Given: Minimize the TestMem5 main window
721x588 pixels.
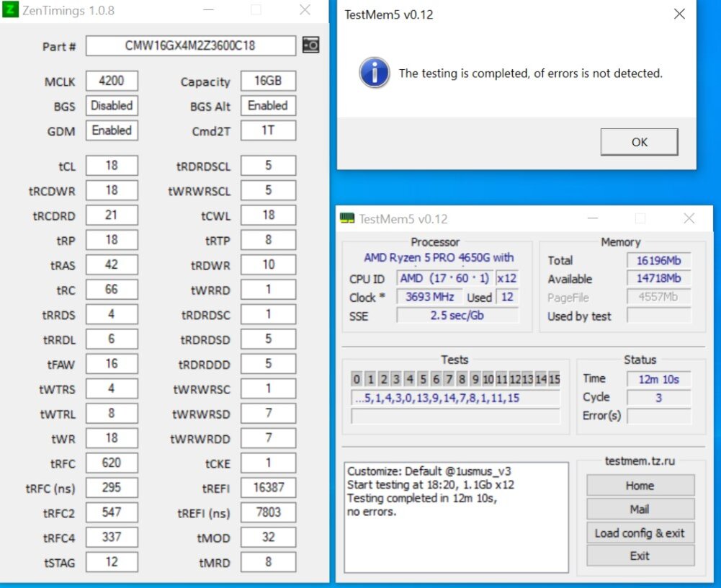Looking at the screenshot, I should (593, 218).
